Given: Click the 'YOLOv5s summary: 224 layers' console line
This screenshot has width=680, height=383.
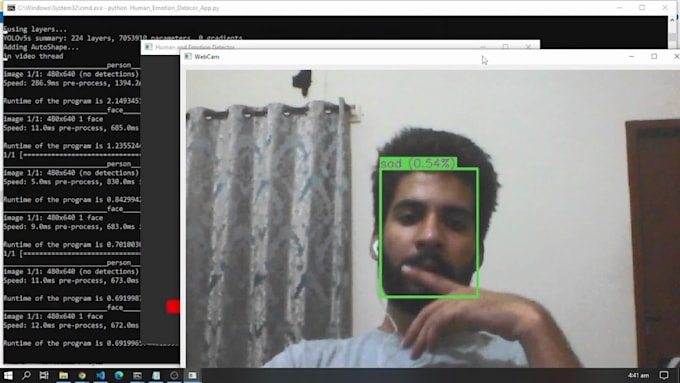Looking at the screenshot, I should 123,38.
